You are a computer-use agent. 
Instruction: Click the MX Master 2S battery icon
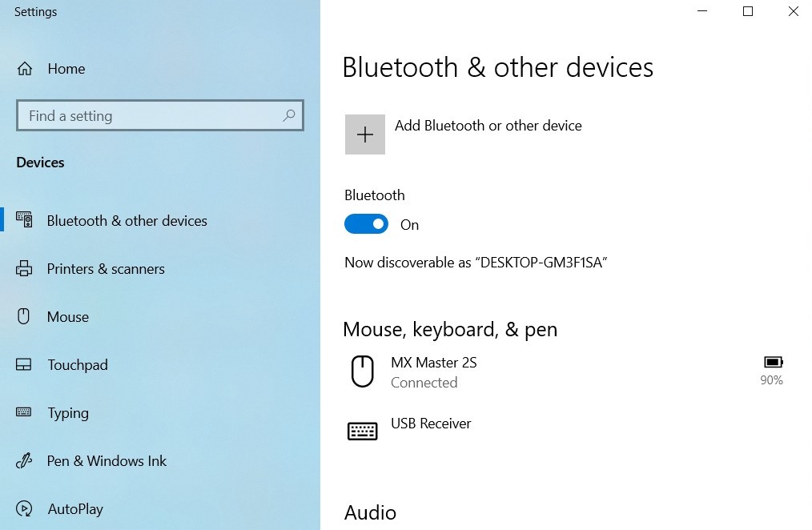[773, 362]
